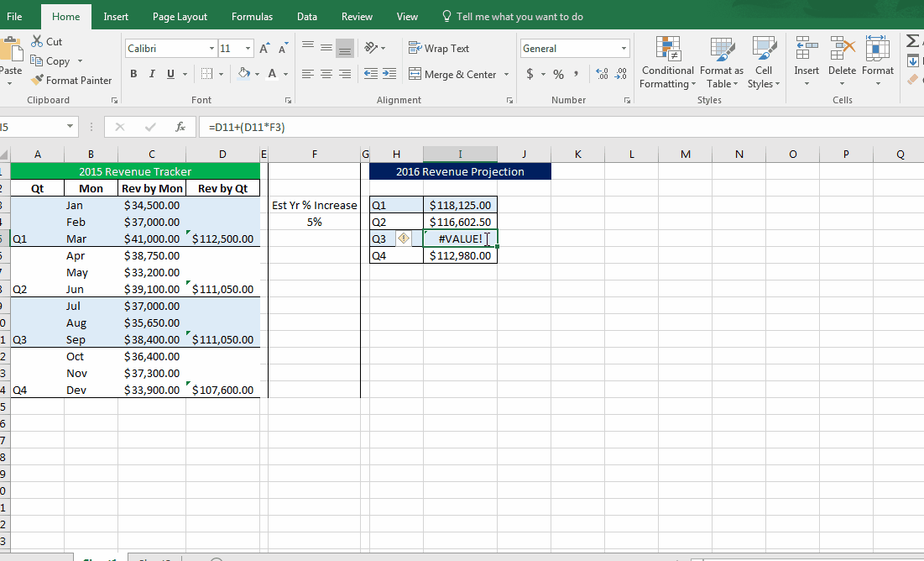Viewport: 924px width, 561px height.
Task: Open Alignment dialog launcher
Action: point(509,101)
